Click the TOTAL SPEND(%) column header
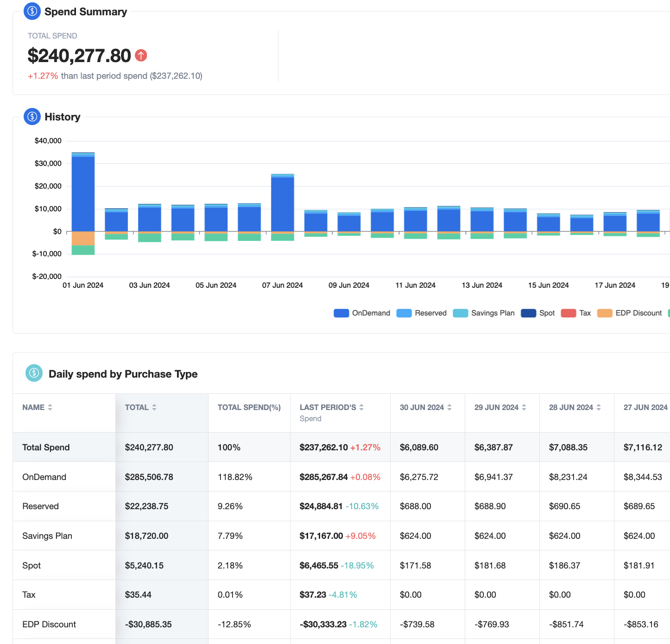The width and height of the screenshot is (670, 644). 249,407
